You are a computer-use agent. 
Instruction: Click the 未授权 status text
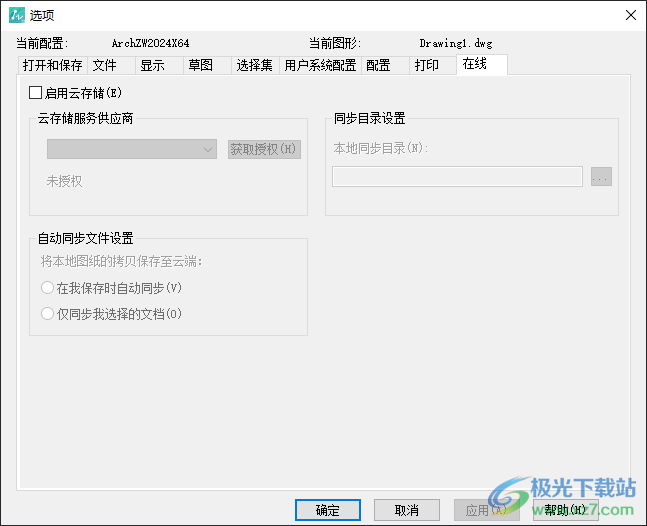point(64,181)
